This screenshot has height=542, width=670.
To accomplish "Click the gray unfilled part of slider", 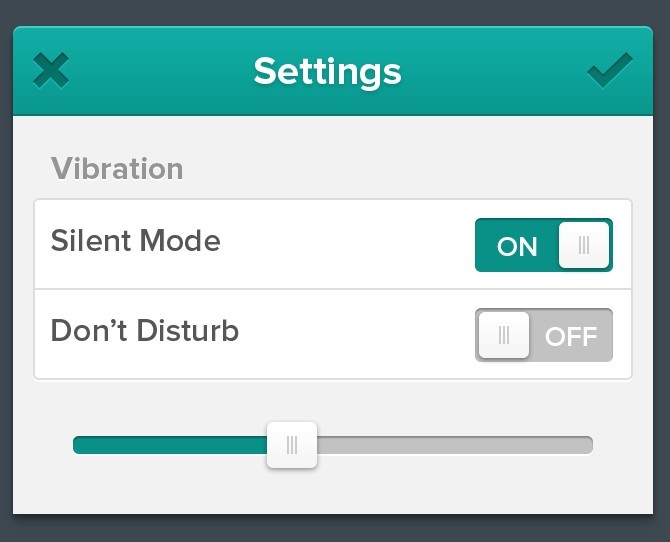I will (455, 445).
